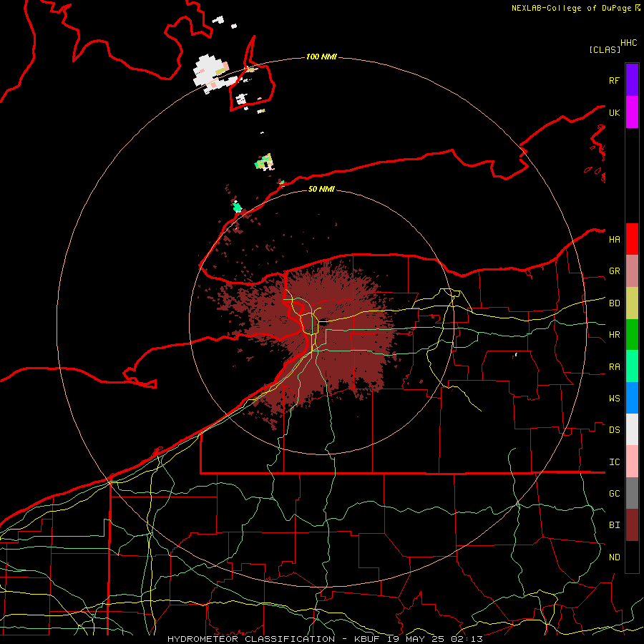Click the "HR" legend label text
This screenshot has height=644, width=644.
(614, 335)
